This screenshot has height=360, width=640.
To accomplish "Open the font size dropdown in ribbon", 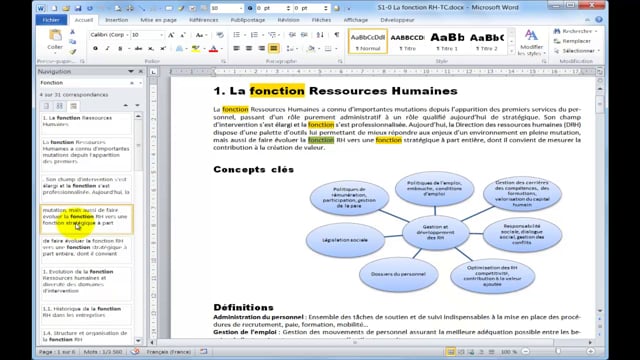I will (162, 35).
